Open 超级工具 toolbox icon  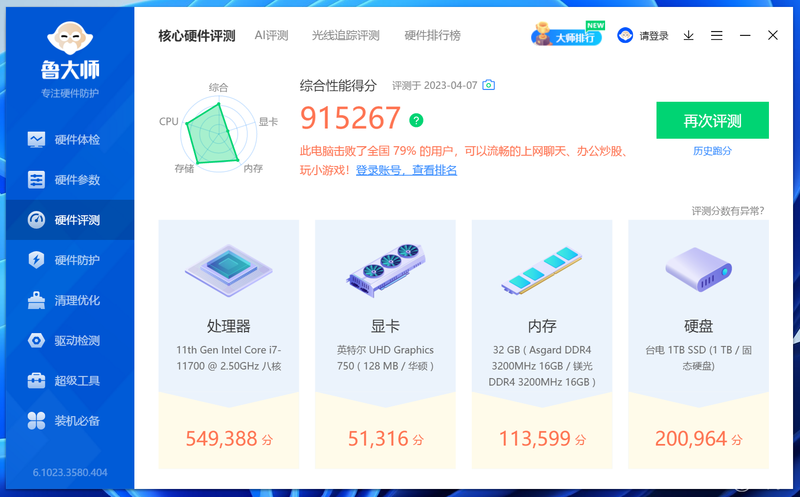click(36, 381)
